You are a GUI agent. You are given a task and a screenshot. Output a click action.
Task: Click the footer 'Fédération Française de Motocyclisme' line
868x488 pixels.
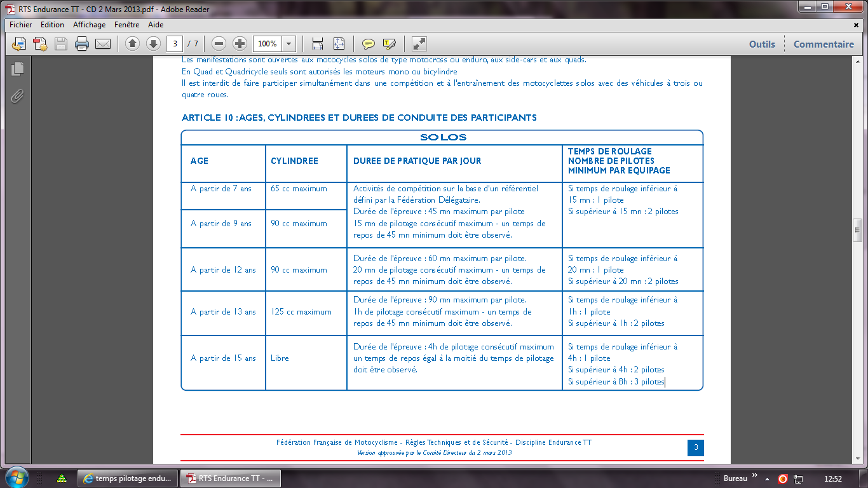click(x=434, y=442)
